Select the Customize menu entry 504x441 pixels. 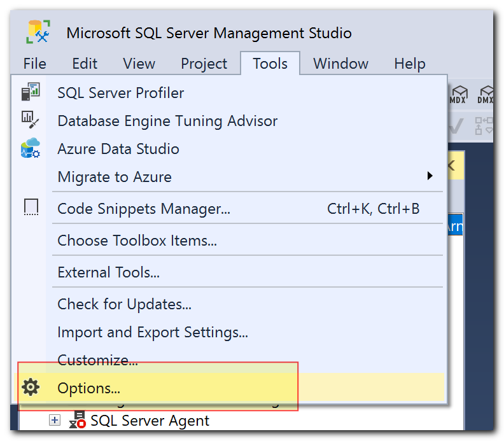[x=97, y=360]
